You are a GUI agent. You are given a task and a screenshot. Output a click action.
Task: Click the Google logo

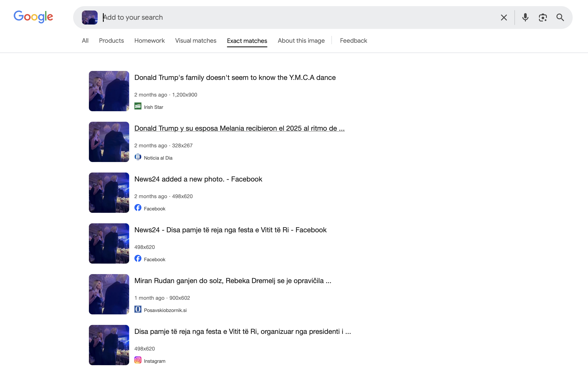point(33,17)
